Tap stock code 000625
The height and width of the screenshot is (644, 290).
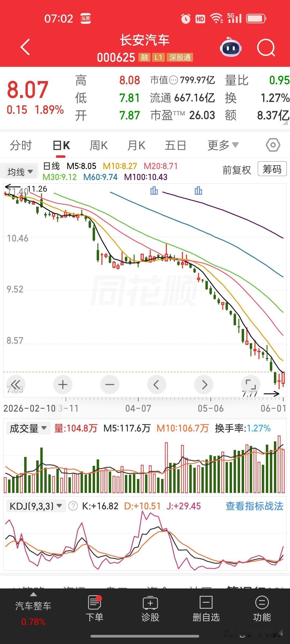click(x=116, y=57)
